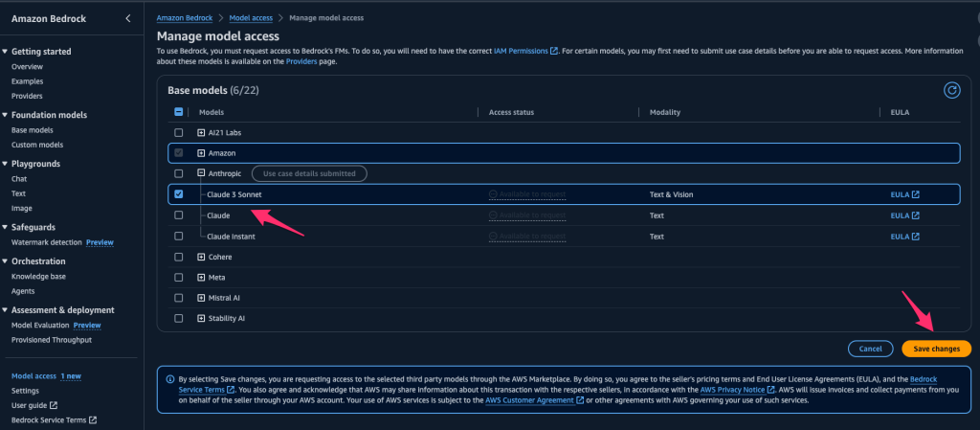
Task: Click the Models column header
Action: [212, 112]
